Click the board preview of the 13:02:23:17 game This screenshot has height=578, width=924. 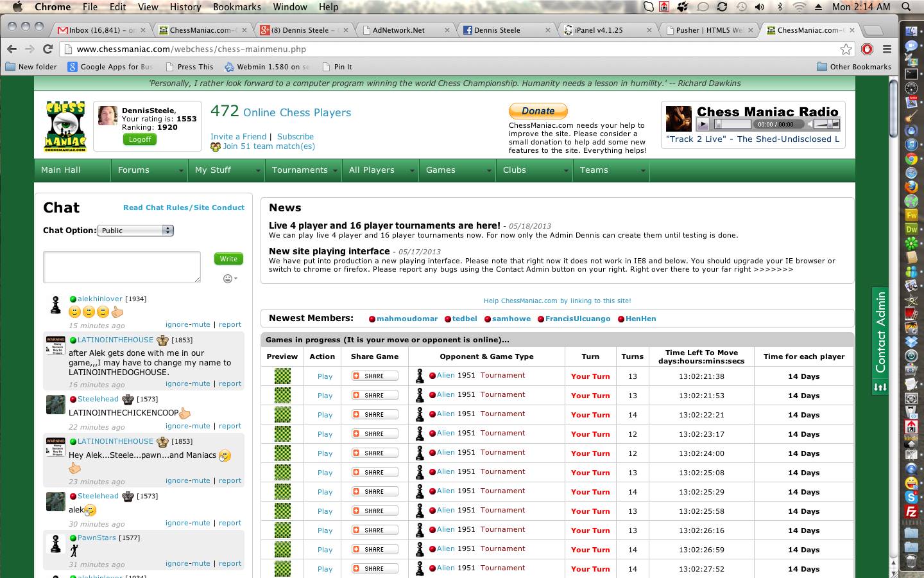point(282,433)
